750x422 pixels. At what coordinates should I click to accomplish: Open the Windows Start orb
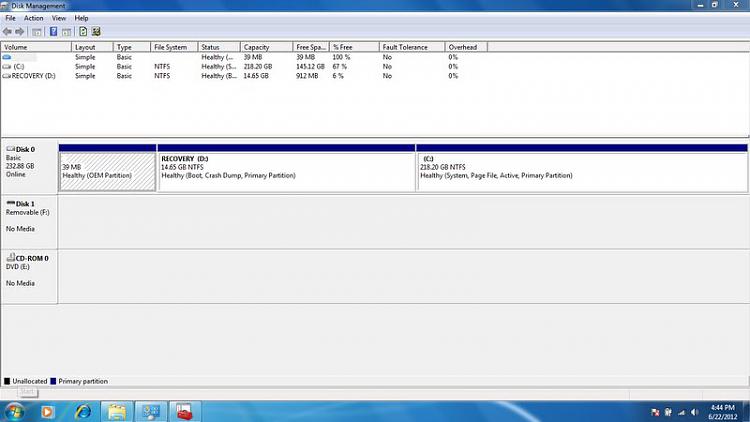tap(14, 411)
